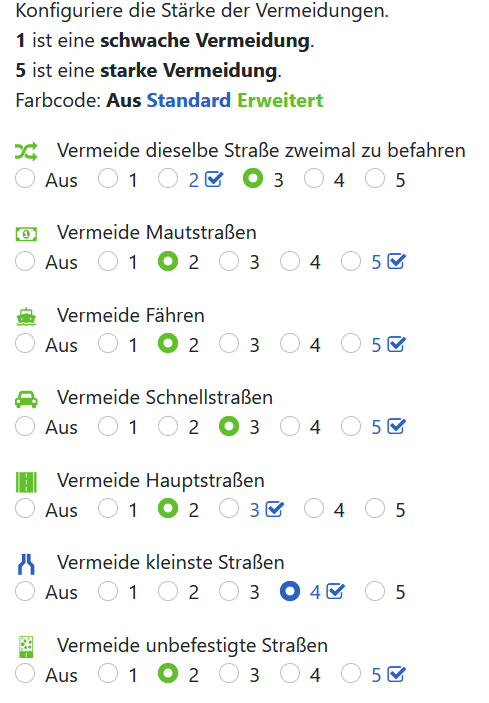Image resolution: width=489 pixels, height=703 pixels.
Task: Select level 5 for Vermeide Mautstraßen
Action: [x=351, y=261]
